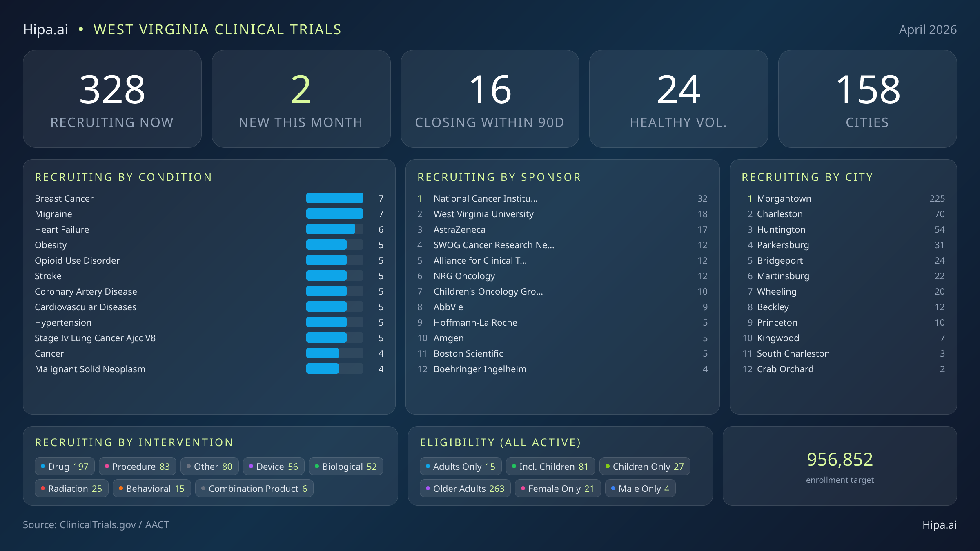The image size is (980, 551).
Task: Click the Hypertension condition label
Action: tap(63, 322)
